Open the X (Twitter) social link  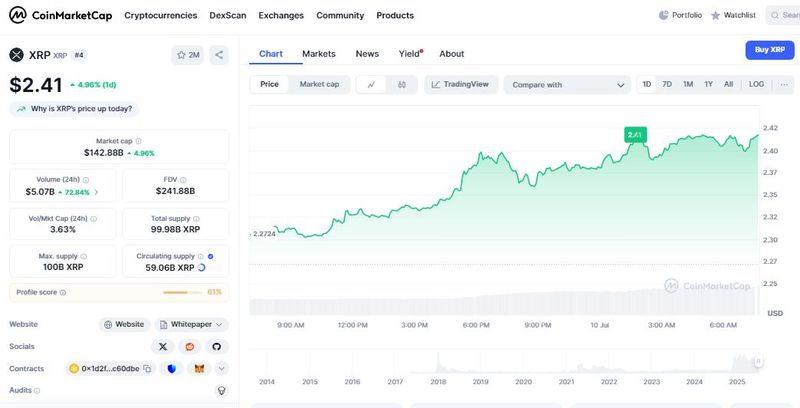point(163,346)
